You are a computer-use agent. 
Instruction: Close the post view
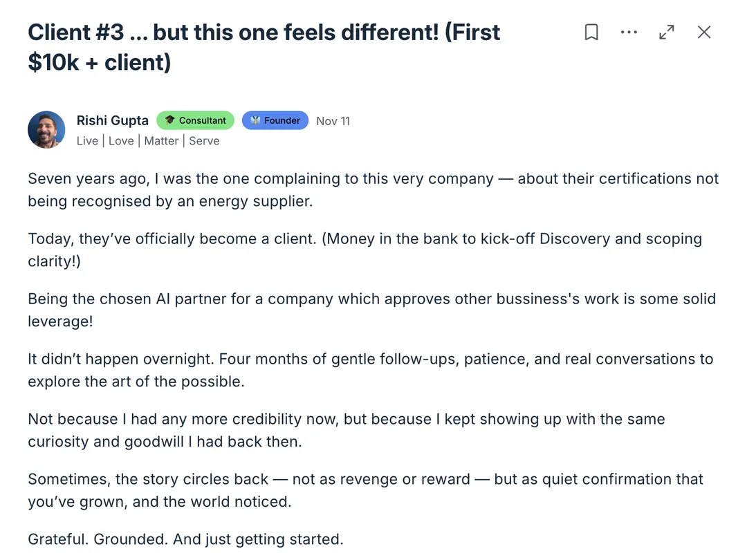point(704,32)
